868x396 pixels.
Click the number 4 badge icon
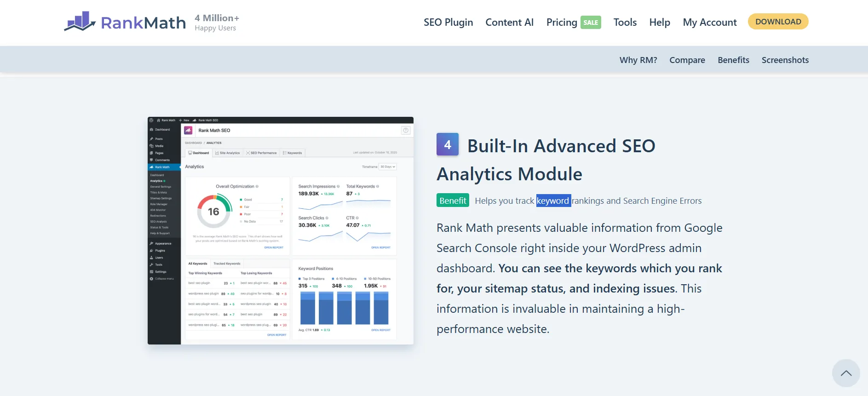(x=448, y=144)
